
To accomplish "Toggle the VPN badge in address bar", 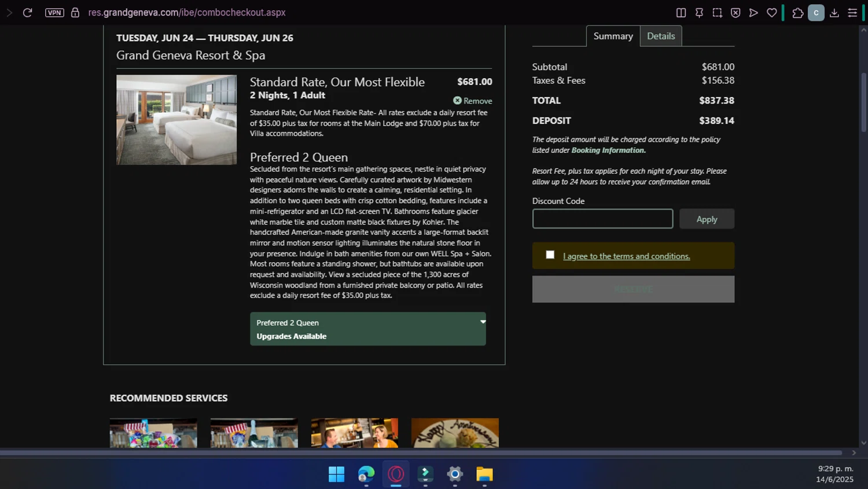I will [x=54, y=12].
